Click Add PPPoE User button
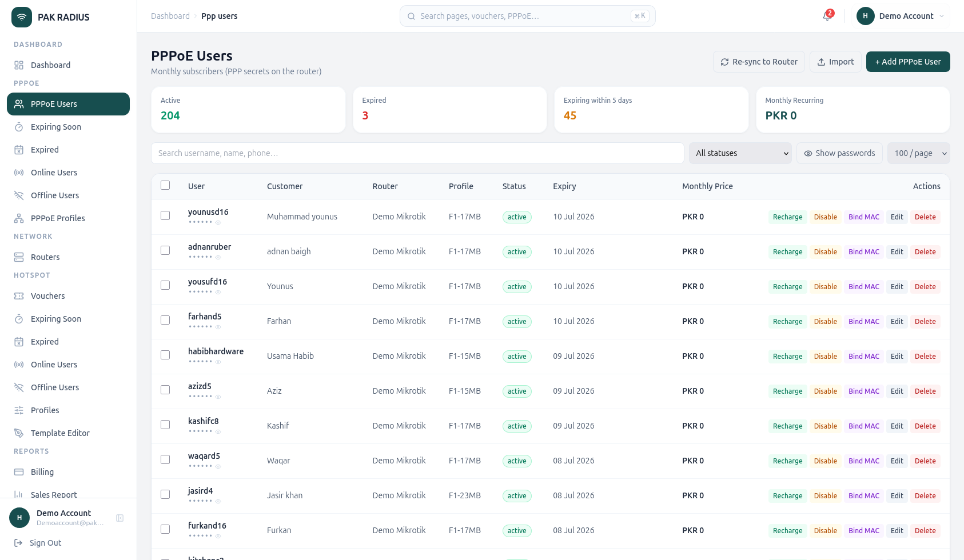This screenshot has width=964, height=560. pos(908,62)
